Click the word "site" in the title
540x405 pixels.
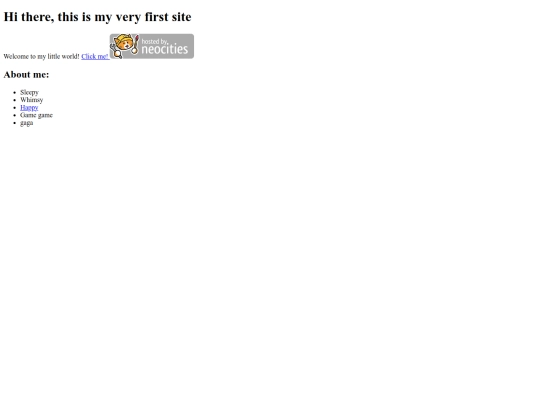pos(181,17)
